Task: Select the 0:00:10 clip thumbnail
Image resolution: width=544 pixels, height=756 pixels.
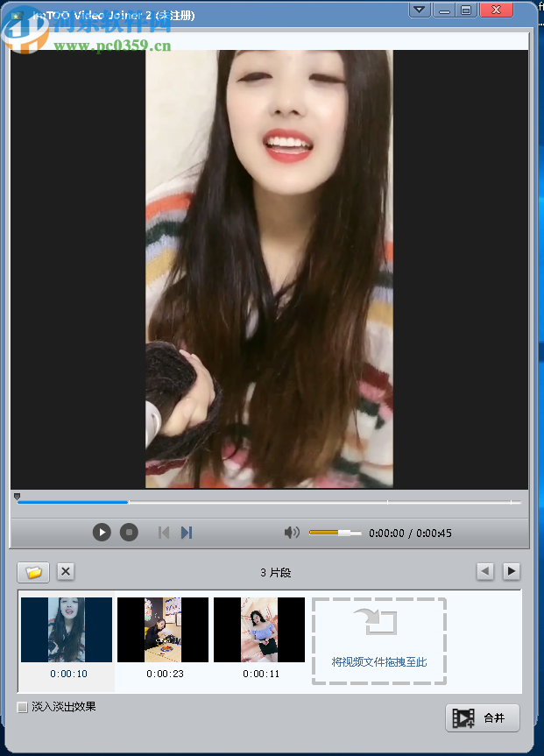Action: click(x=67, y=630)
